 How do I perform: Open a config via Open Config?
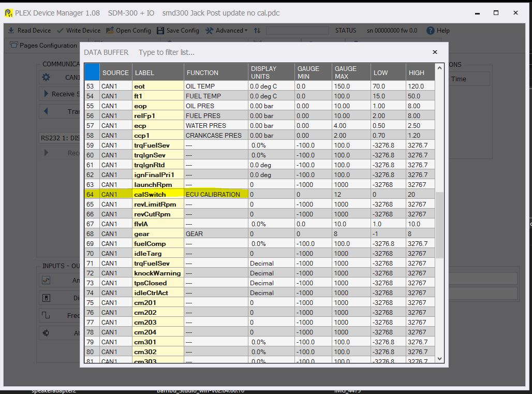click(x=128, y=31)
